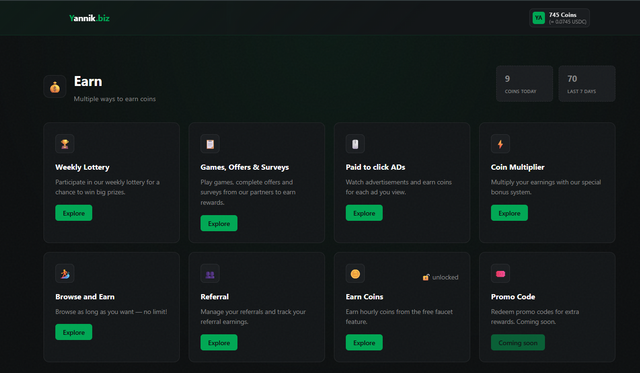Click the clipboard icon on Games, Offers & Surveys
640x373 pixels.
(210, 144)
